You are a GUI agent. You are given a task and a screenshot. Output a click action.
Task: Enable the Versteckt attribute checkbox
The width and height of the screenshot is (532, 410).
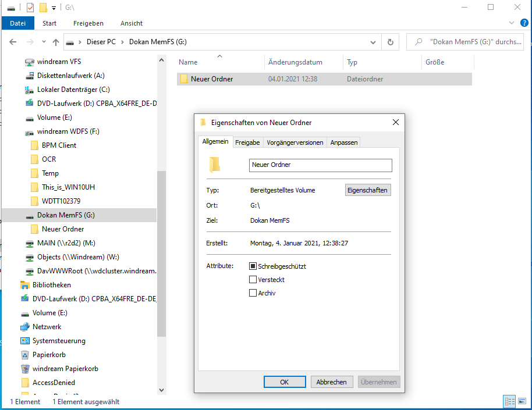253,279
